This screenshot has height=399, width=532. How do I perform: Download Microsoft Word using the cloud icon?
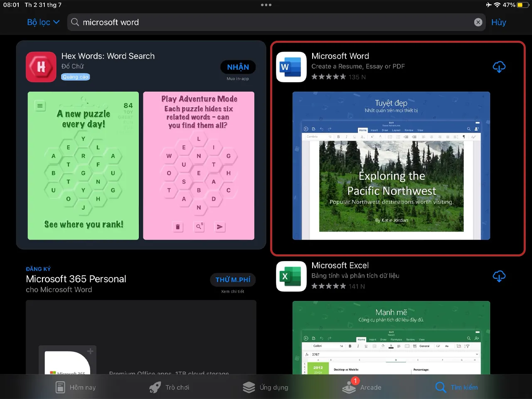(x=499, y=67)
